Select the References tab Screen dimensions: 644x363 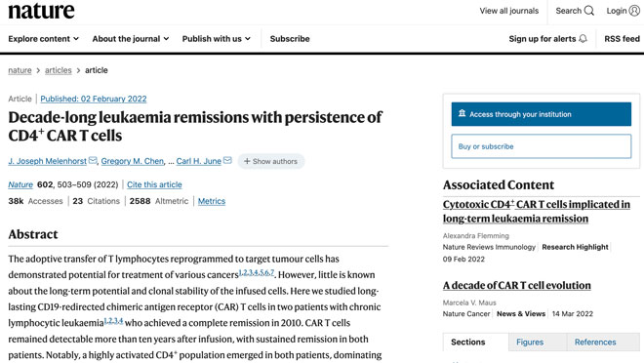click(595, 343)
